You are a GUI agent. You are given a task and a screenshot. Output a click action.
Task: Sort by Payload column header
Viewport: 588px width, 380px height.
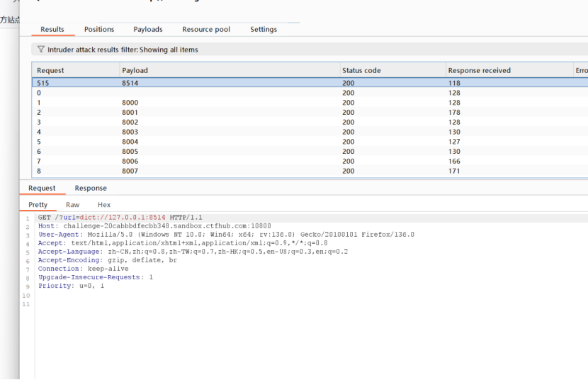click(x=230, y=70)
